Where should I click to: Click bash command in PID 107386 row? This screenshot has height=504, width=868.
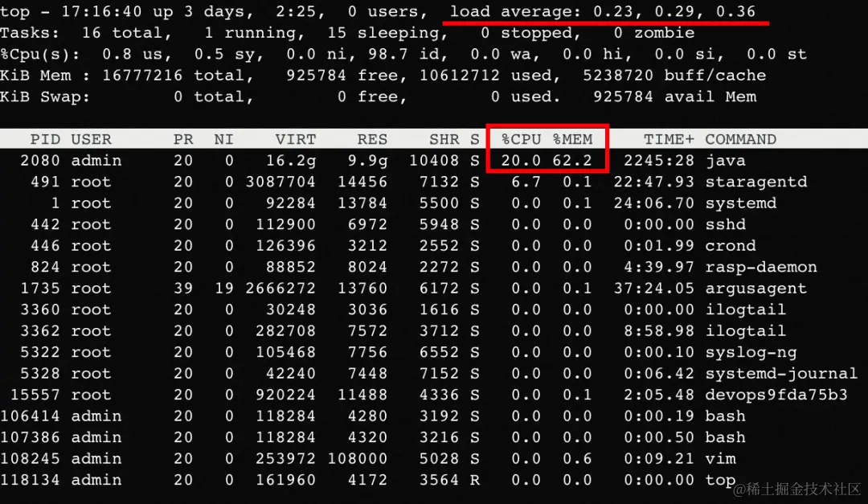(x=725, y=437)
